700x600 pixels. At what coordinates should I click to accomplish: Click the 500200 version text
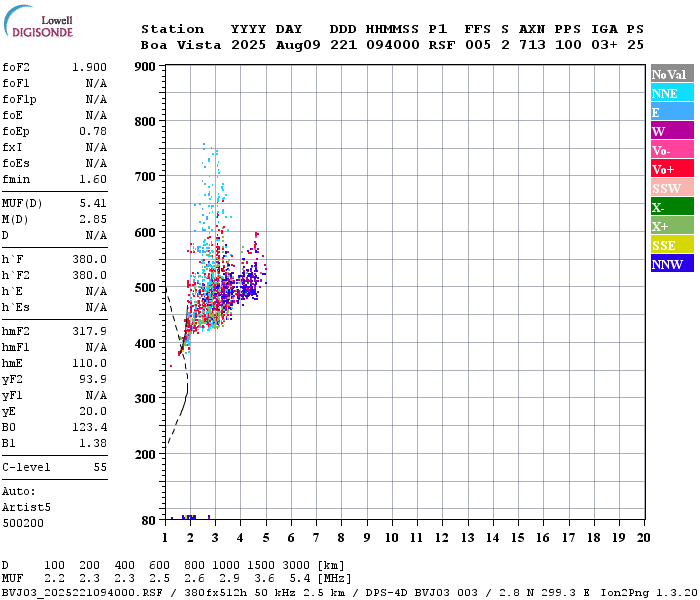pyautogui.click(x=23, y=524)
